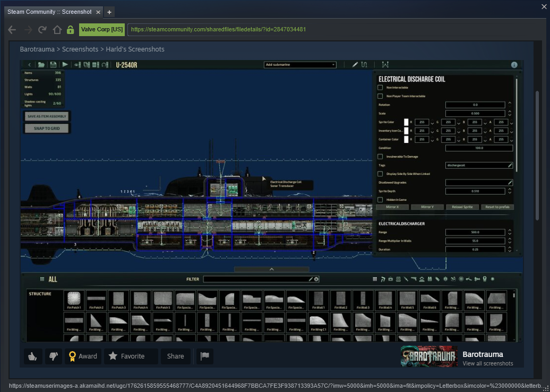Screen dimensions: 550x392
Task: Click the Save As Item Assembly button
Action: click(47, 116)
